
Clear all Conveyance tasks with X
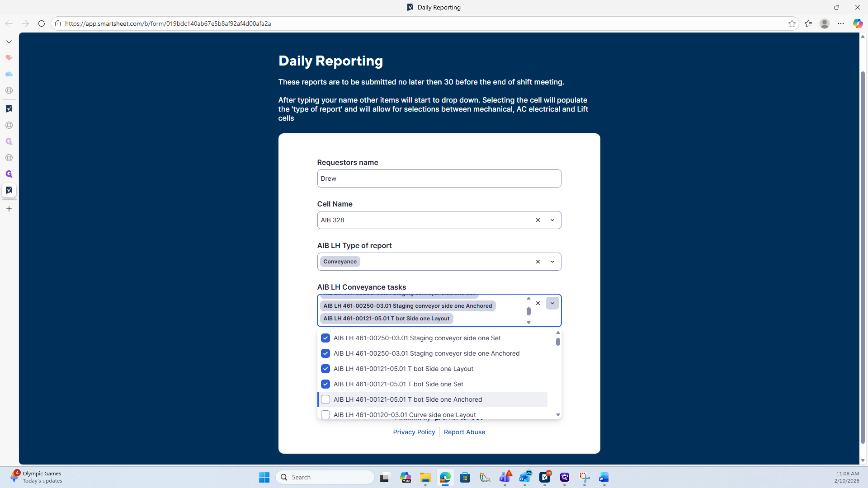click(x=538, y=303)
